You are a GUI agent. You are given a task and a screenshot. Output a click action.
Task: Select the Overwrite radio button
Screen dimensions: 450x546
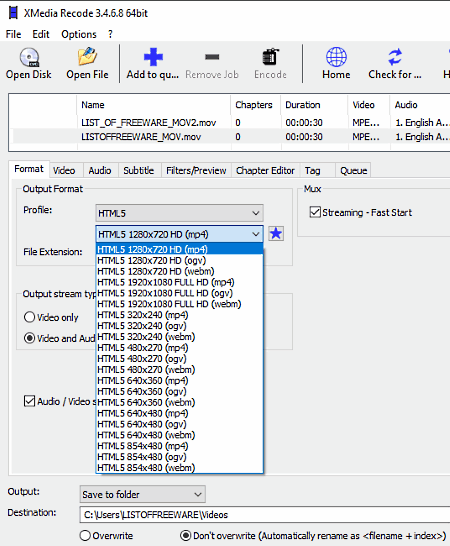pyautogui.click(x=85, y=536)
